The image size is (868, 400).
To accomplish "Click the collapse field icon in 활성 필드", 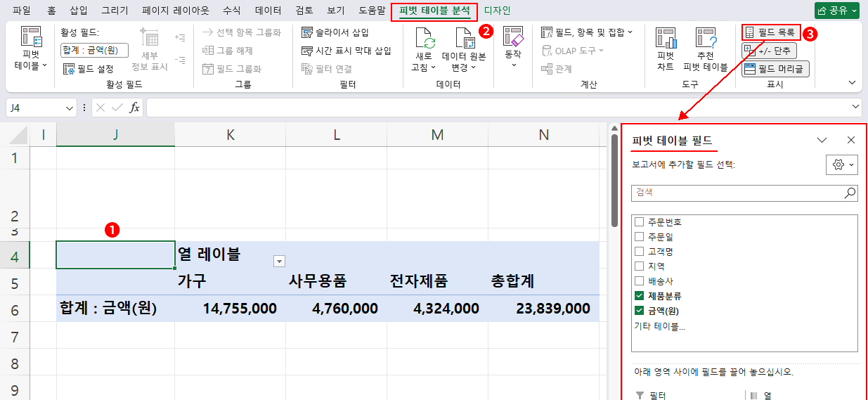I will pyautogui.click(x=180, y=60).
